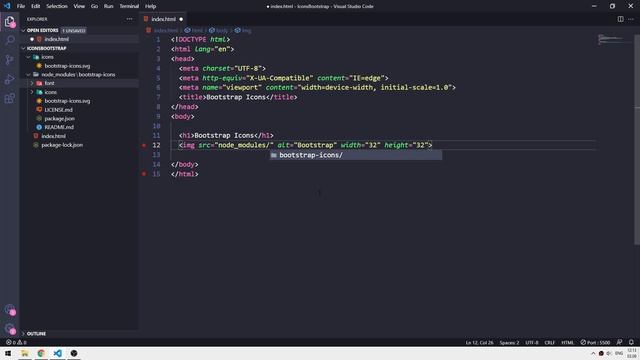
Task: Click the editor minimap
Action: (x=615, y=39)
